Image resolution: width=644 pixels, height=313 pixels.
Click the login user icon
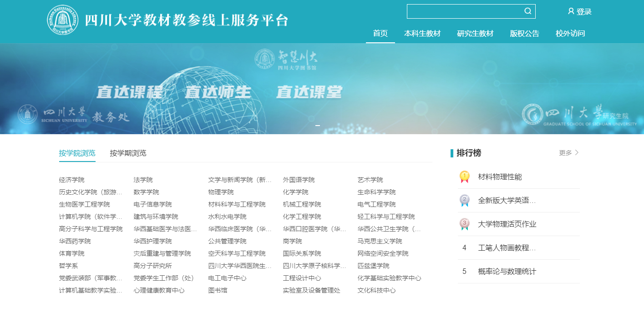pos(571,11)
